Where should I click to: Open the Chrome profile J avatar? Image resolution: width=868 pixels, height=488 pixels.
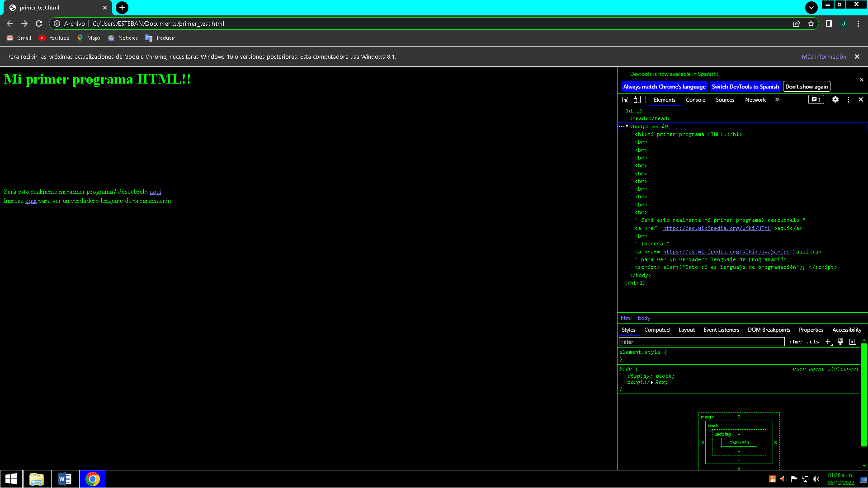coord(844,23)
